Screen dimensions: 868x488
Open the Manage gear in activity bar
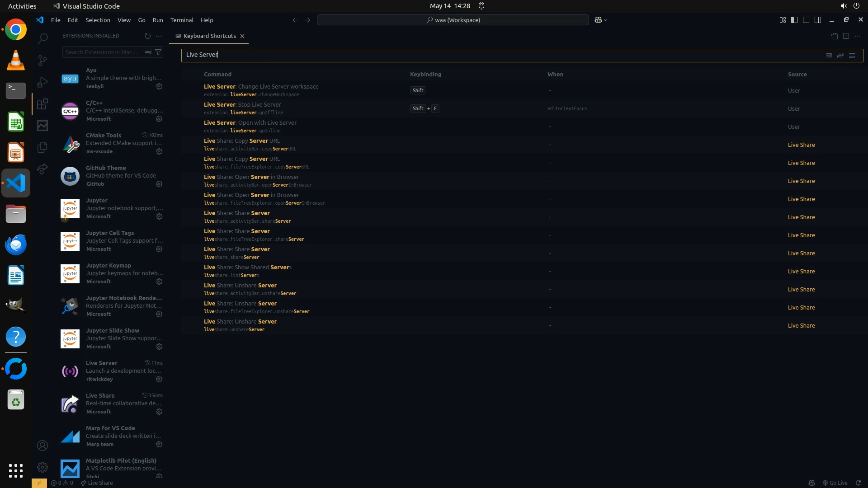point(42,467)
